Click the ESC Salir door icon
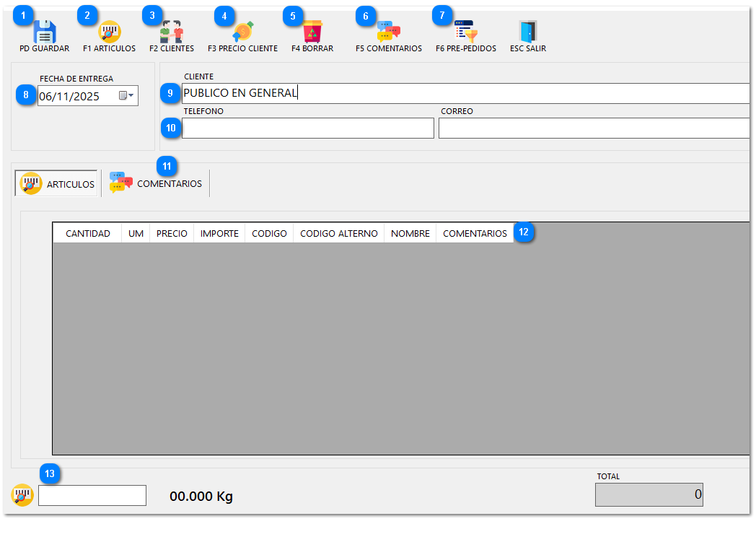The image size is (756, 555). click(x=528, y=32)
